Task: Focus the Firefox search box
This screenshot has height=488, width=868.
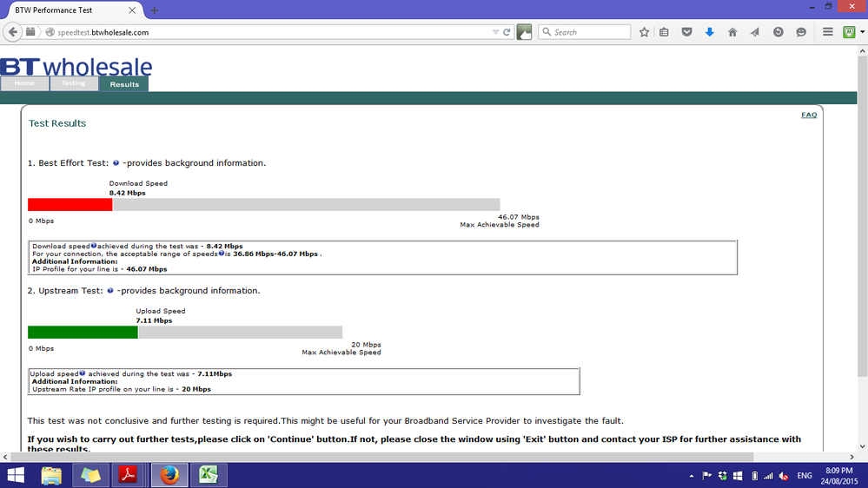Action: 585,32
